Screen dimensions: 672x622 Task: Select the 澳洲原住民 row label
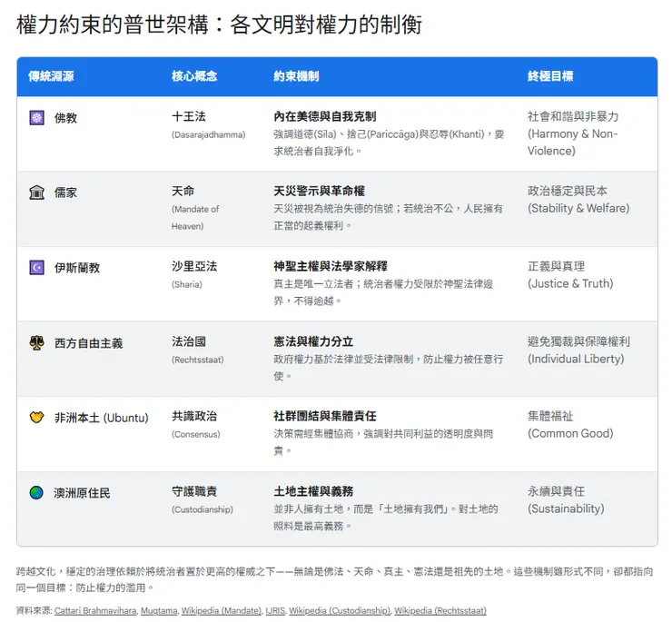point(83,493)
